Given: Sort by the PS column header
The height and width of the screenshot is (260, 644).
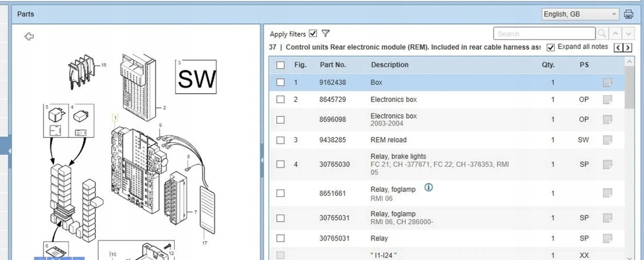Looking at the screenshot, I should pos(584,65).
